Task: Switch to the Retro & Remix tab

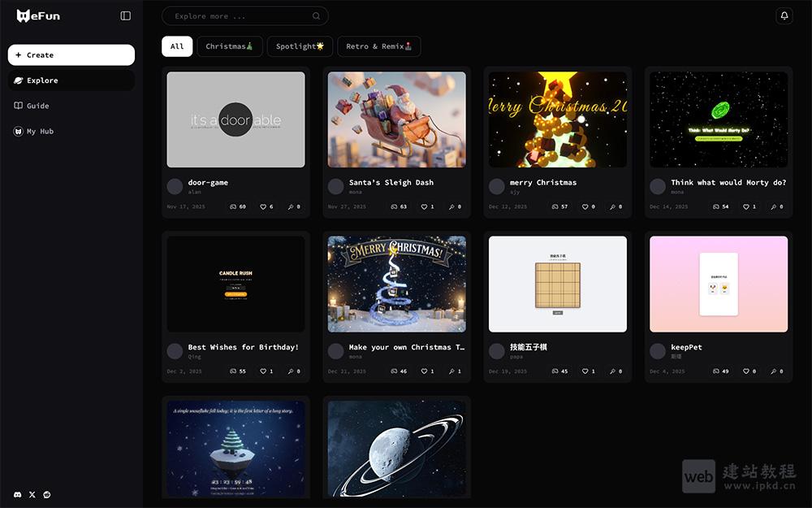Action: pyautogui.click(x=378, y=46)
